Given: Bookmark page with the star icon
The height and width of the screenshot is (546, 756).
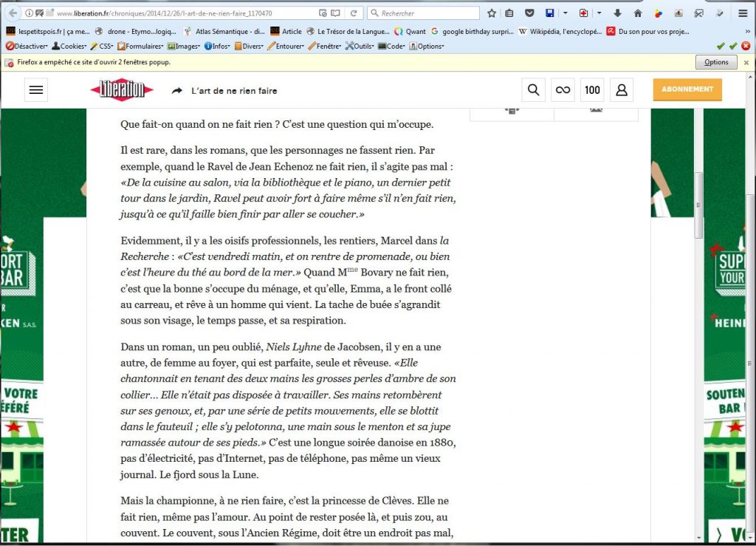Looking at the screenshot, I should [x=492, y=13].
